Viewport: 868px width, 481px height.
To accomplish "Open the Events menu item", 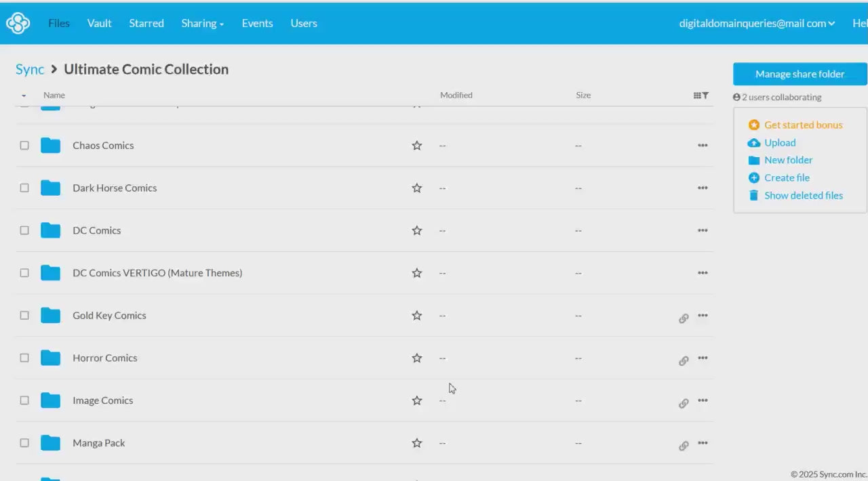I will (x=257, y=23).
